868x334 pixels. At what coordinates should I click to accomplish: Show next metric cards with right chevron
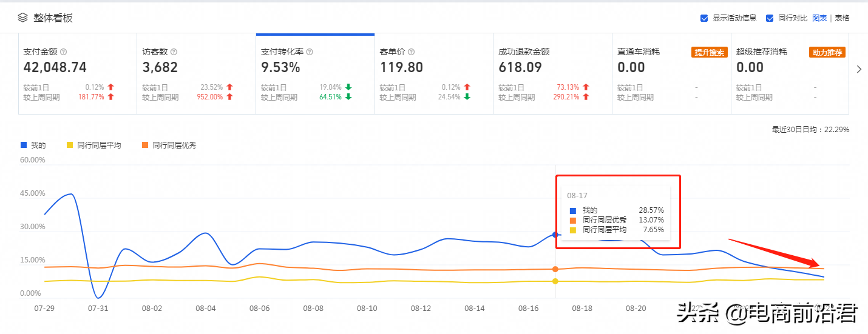[x=858, y=69]
